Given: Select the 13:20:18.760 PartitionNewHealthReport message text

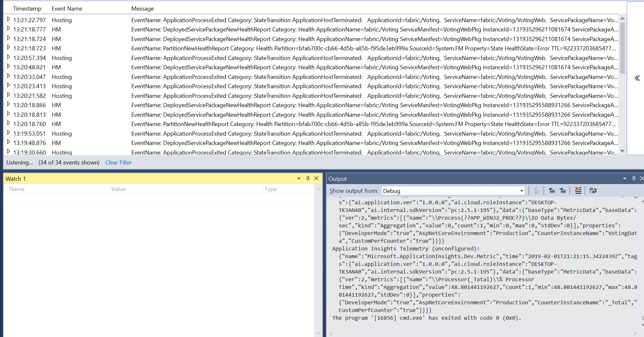Looking at the screenshot, I should pyautogui.click(x=373, y=124).
